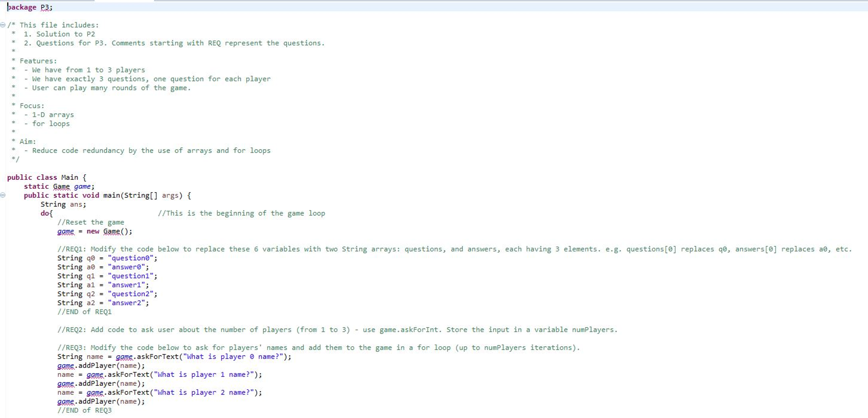
Task: Click the '//Reset the game' comment
Action: coord(91,222)
